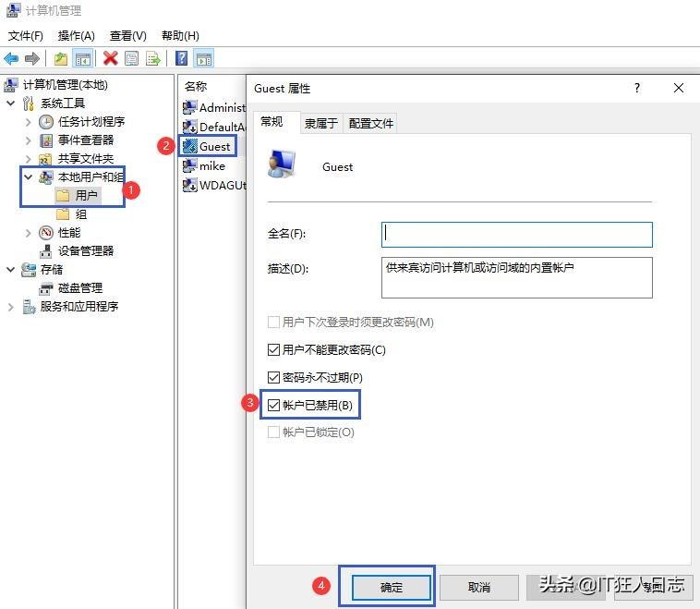Open the 帮助(H) menu
The width and height of the screenshot is (700, 609).
(180, 36)
